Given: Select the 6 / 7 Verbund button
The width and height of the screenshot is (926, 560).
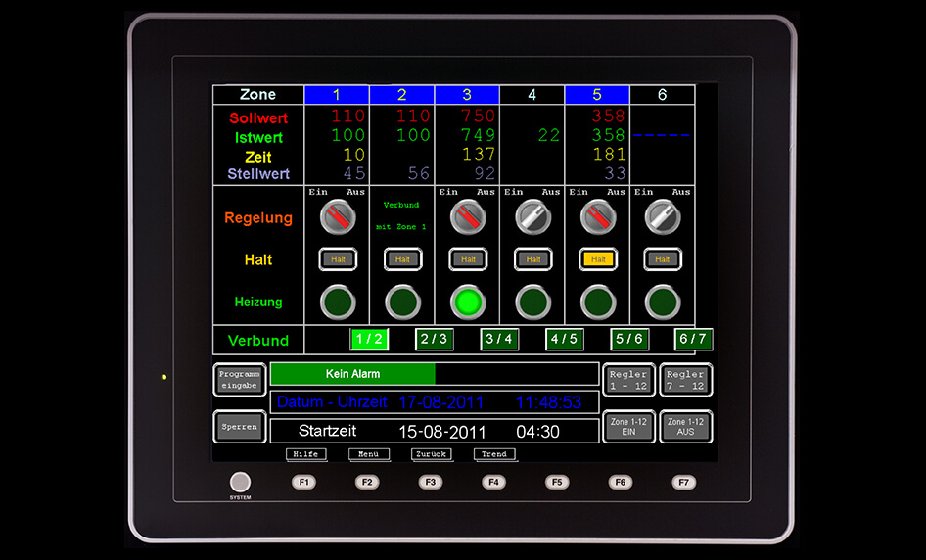Looking at the screenshot, I should point(693,340).
